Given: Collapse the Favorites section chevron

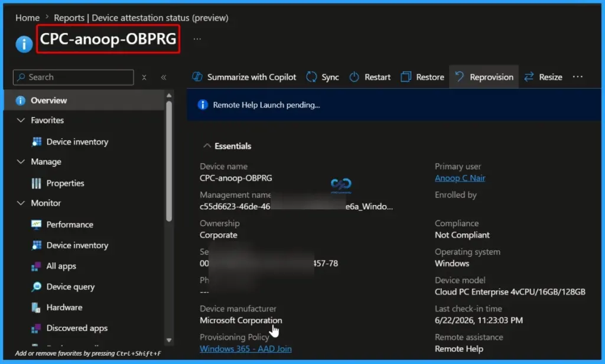Looking at the screenshot, I should click(21, 120).
